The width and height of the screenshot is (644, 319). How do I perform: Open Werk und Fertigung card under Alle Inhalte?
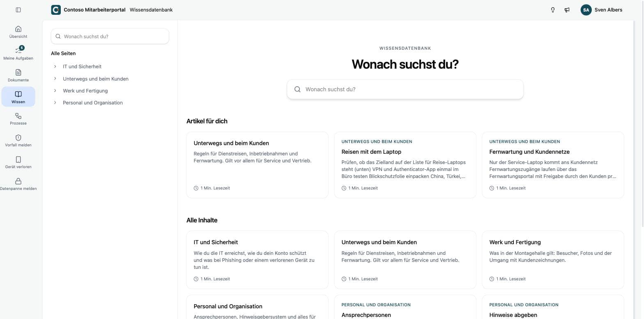553,260
